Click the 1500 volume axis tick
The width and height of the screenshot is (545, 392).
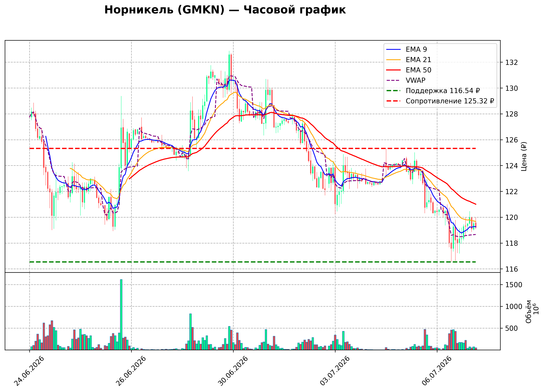(514, 285)
